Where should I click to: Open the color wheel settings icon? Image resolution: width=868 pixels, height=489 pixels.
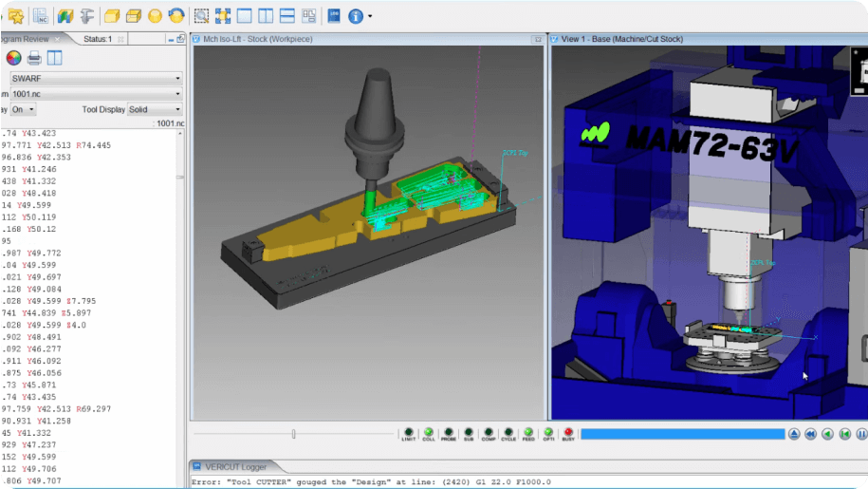[13, 58]
